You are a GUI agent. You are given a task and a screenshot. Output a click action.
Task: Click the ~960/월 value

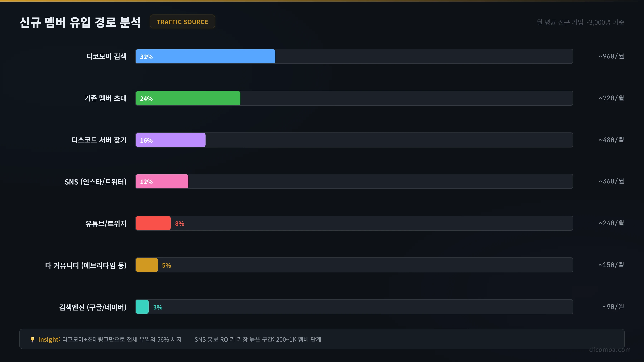611,56
